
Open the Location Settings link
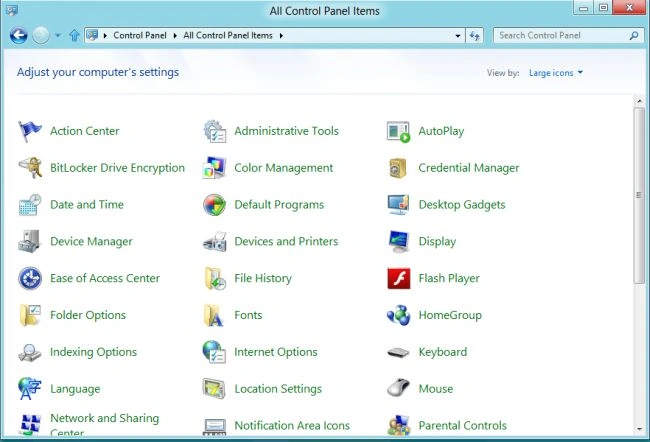[278, 389]
